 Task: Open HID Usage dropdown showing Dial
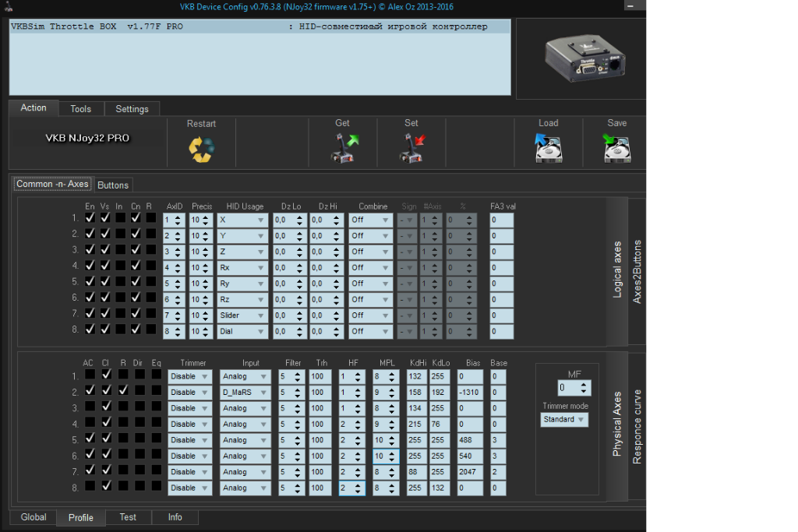(x=243, y=332)
